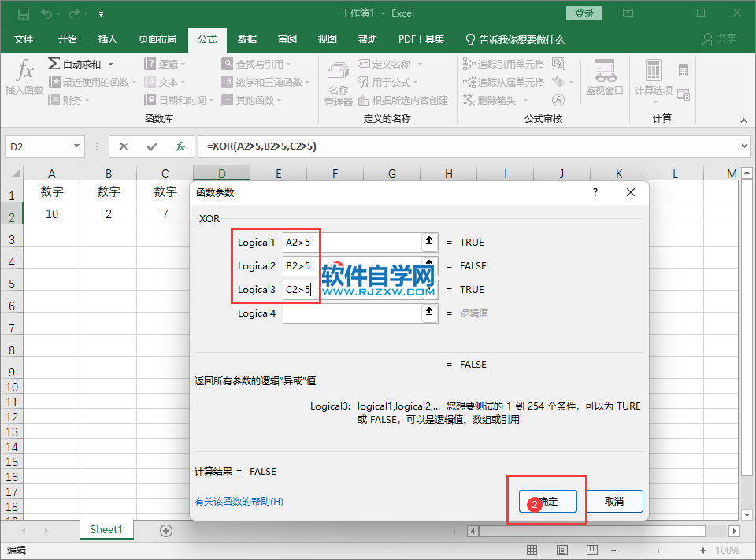Click the zoom slider
Screen dimensions: 756x560
[658, 551]
